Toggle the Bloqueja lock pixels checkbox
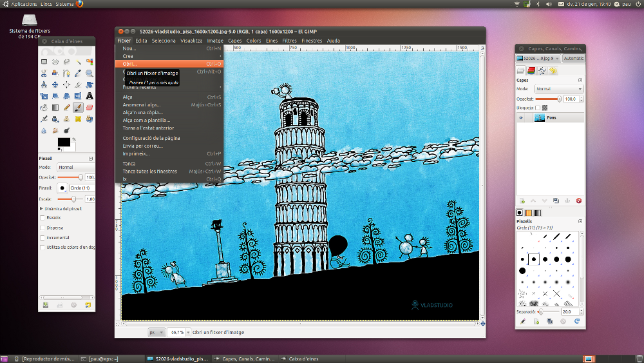This screenshot has width=644, height=363. [538, 108]
